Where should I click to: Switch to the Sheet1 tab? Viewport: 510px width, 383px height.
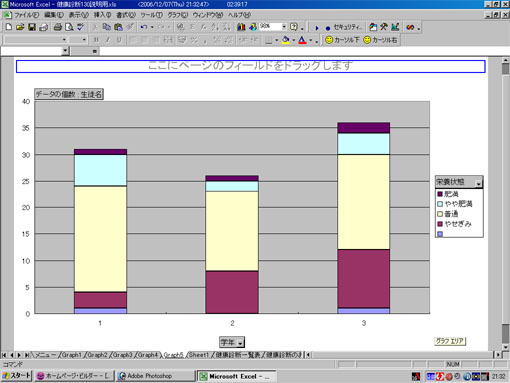pyautogui.click(x=199, y=355)
